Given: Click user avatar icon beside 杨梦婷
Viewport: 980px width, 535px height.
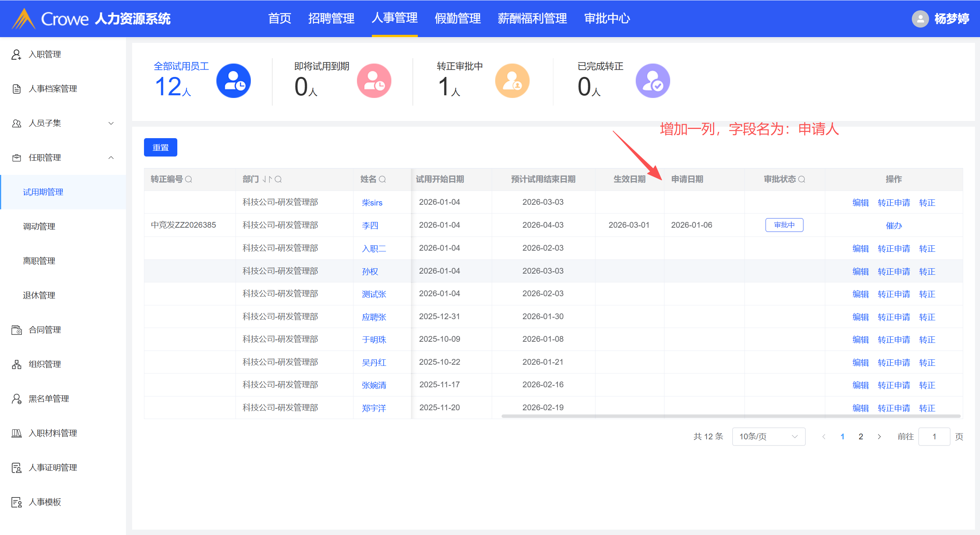Looking at the screenshot, I should [920, 18].
